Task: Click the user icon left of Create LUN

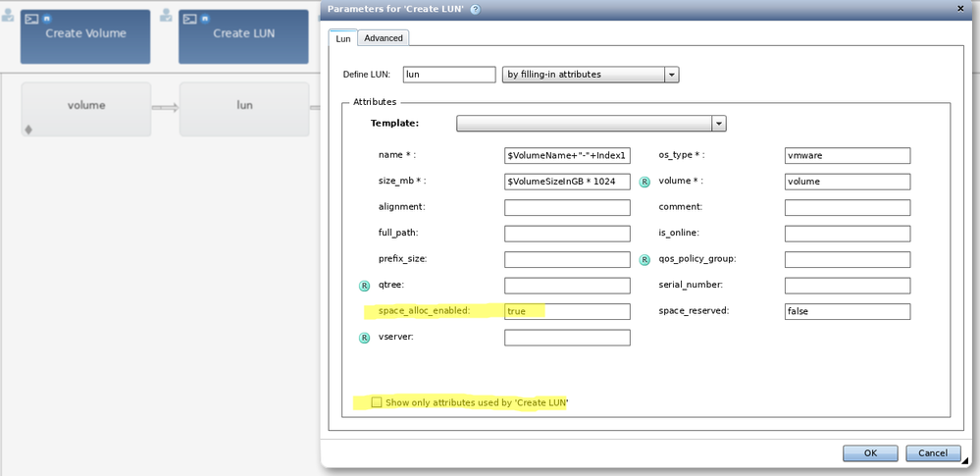Action: point(166,17)
